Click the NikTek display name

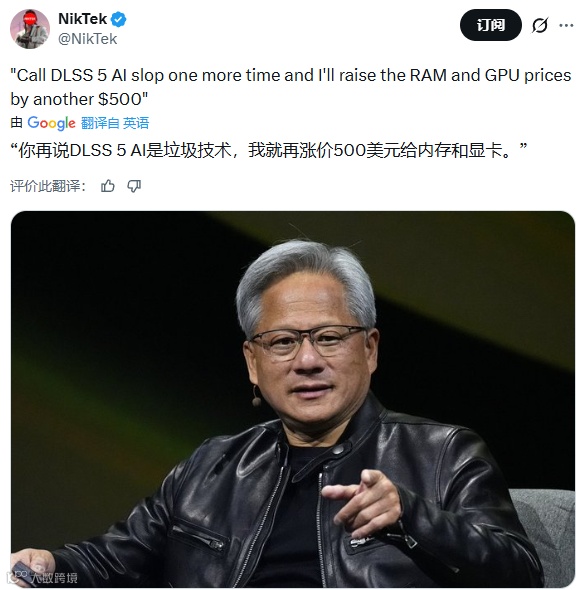coord(82,19)
